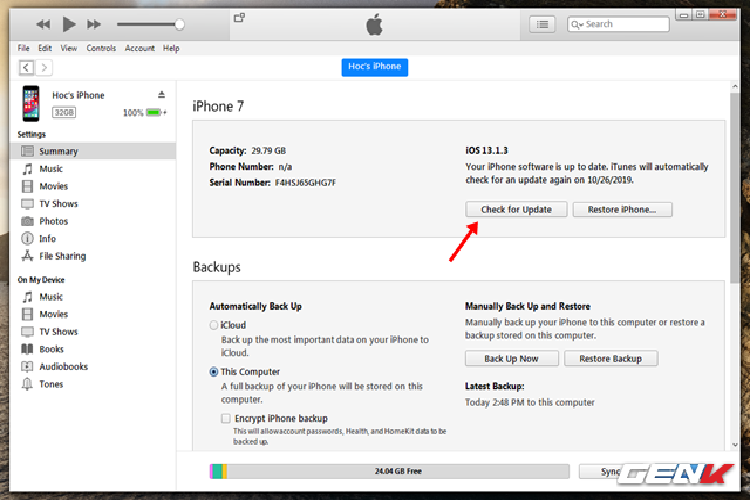Click the Search input field

[618, 24]
